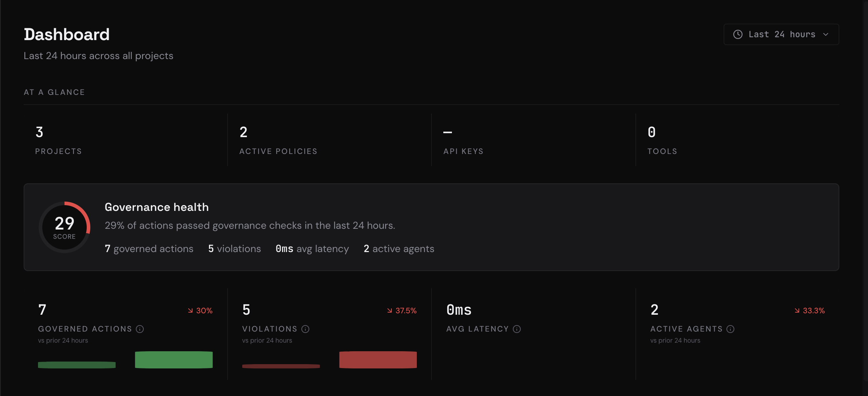Open the Last 24 hours time range dropdown
868x396 pixels.
point(781,34)
